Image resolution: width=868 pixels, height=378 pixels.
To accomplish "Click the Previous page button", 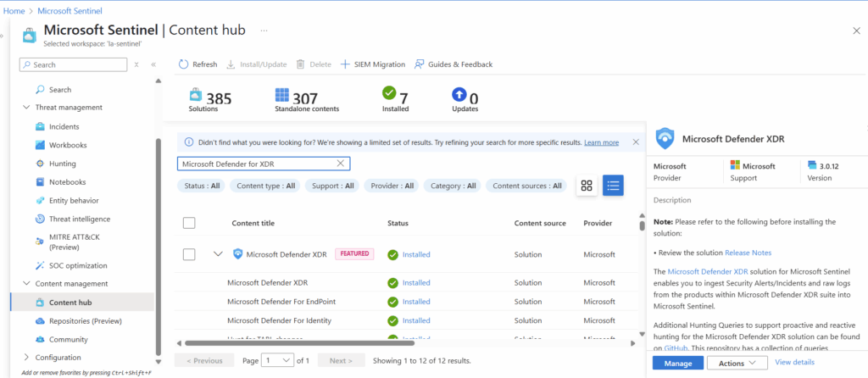I will (x=204, y=360).
